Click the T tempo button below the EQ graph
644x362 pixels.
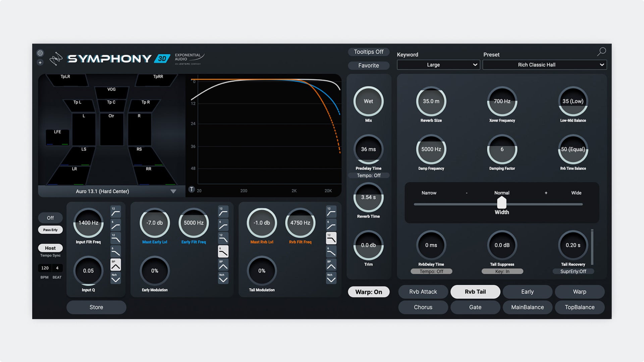point(192,189)
